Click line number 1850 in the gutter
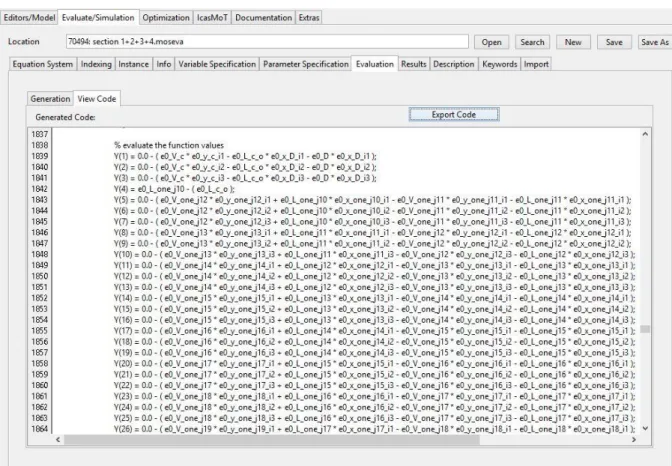The width and height of the screenshot is (672, 466). coord(39,276)
